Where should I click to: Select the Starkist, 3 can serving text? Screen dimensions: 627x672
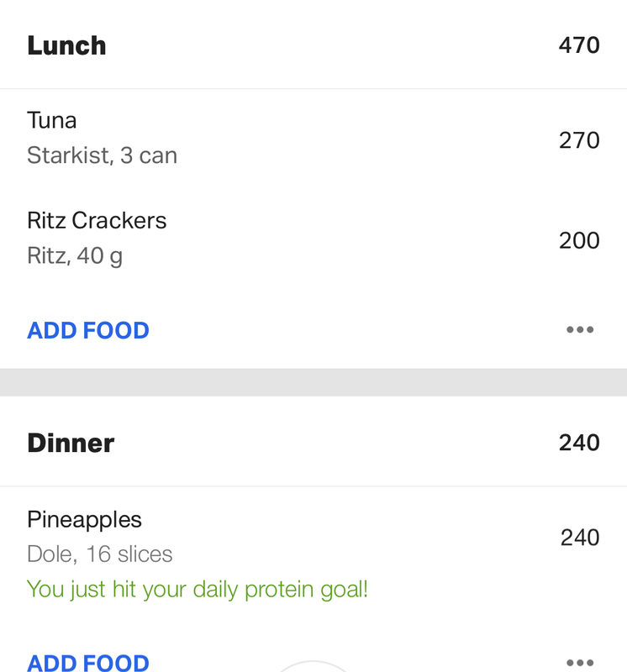(x=102, y=155)
